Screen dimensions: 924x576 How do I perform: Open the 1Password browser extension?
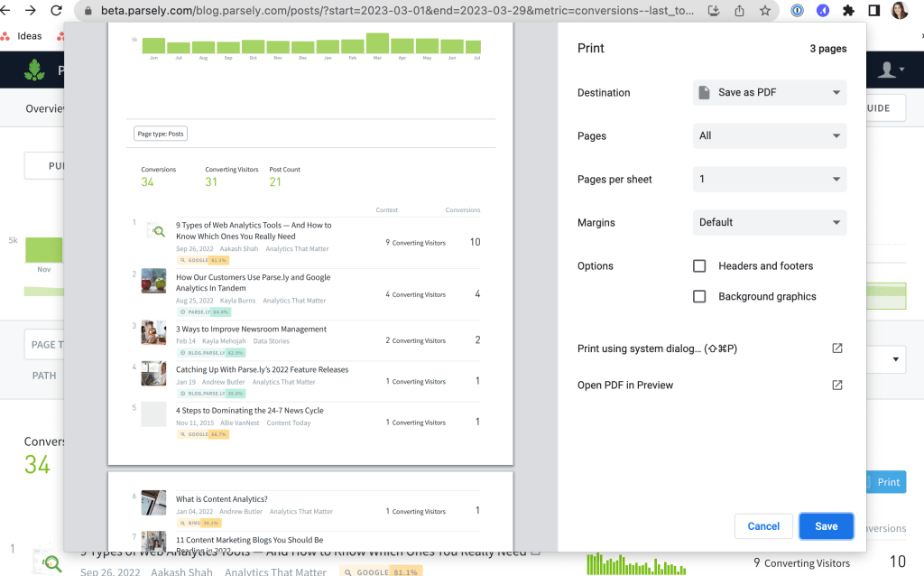point(797,11)
